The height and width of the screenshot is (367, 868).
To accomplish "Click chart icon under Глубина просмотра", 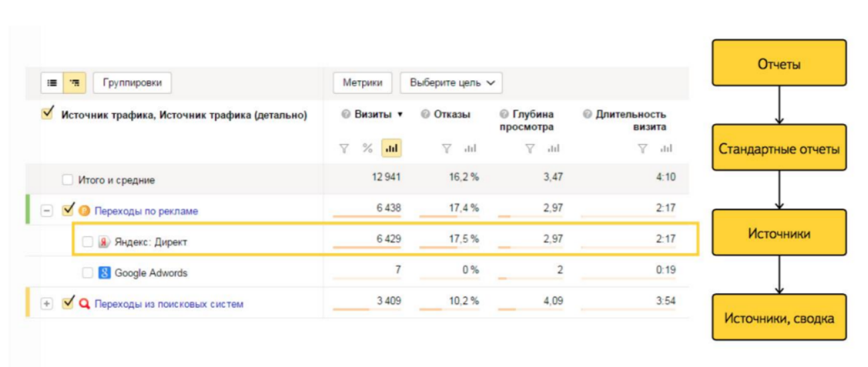I will click(553, 149).
